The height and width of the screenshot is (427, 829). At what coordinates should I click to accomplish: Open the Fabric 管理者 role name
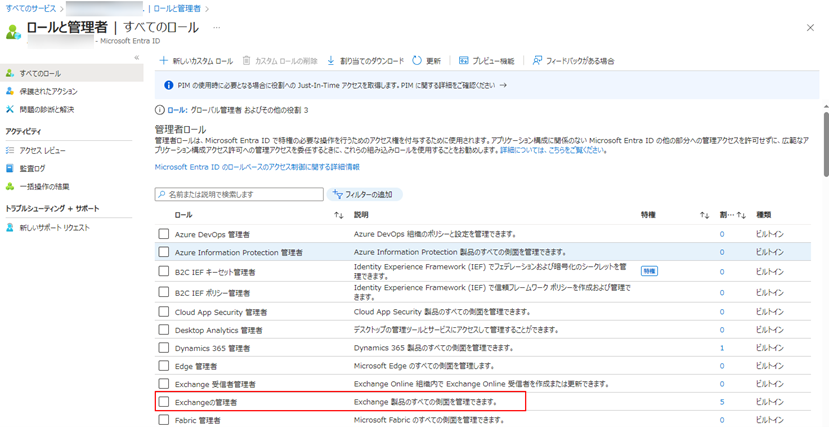click(x=197, y=421)
